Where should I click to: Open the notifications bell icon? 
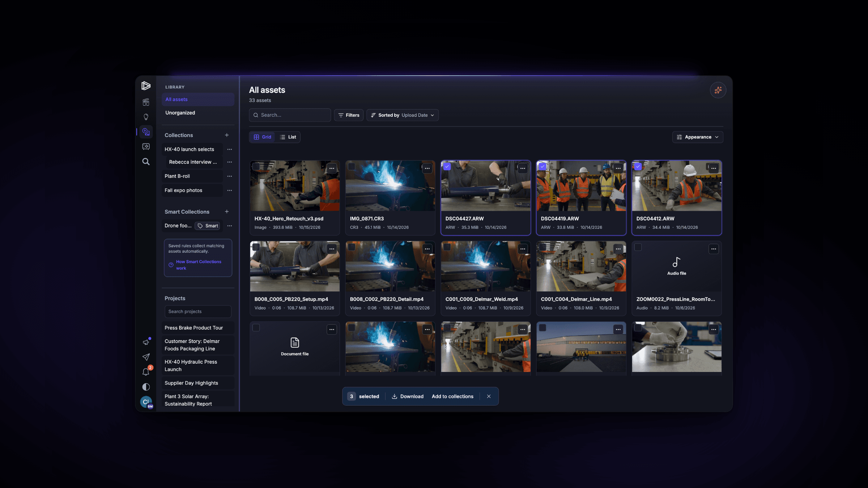[146, 372]
